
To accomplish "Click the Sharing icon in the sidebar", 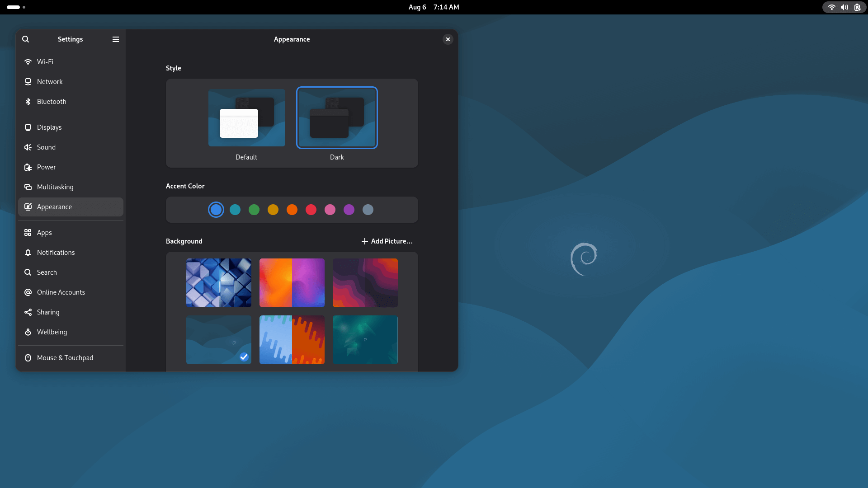I will click(28, 312).
